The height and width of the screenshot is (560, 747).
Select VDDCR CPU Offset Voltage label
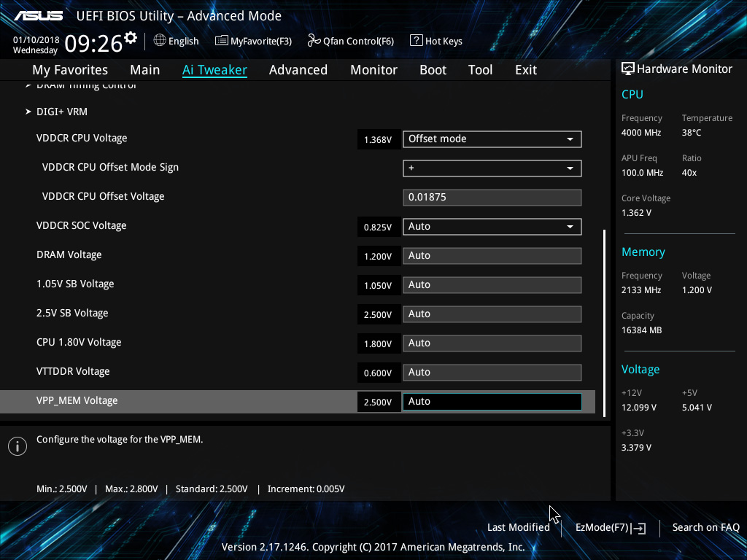point(104,196)
